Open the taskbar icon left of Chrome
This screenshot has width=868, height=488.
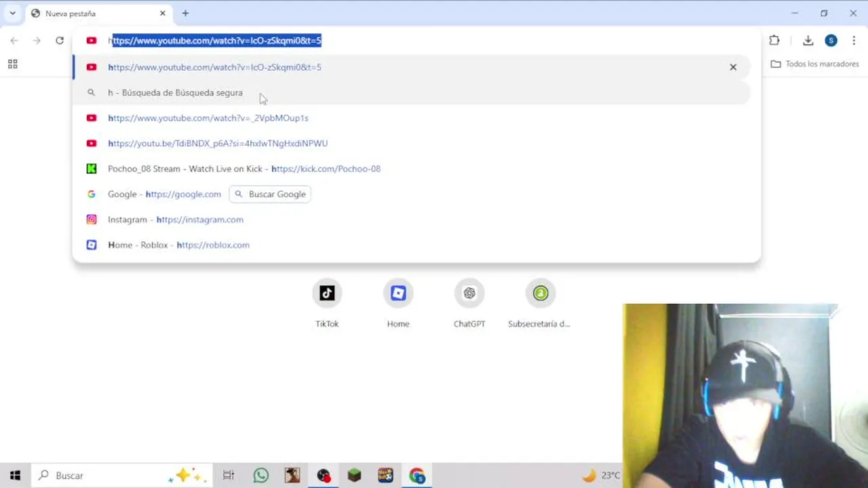coord(386,476)
